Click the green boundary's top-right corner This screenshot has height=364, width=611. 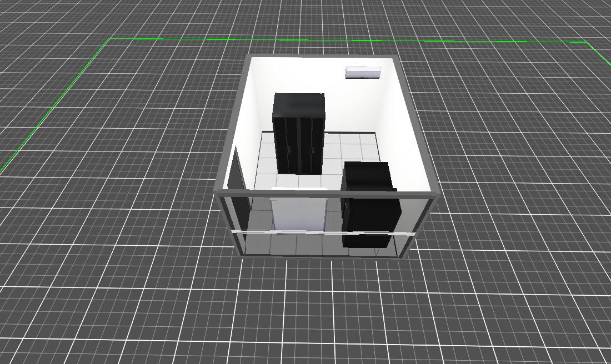586,42
